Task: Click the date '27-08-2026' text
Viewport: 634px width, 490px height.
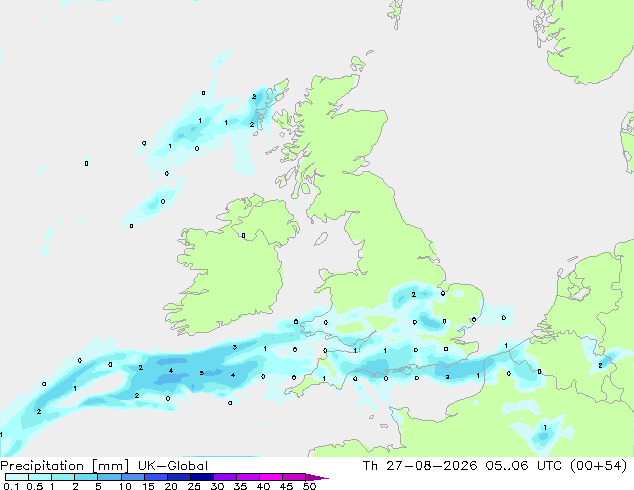Action: [x=431, y=466]
